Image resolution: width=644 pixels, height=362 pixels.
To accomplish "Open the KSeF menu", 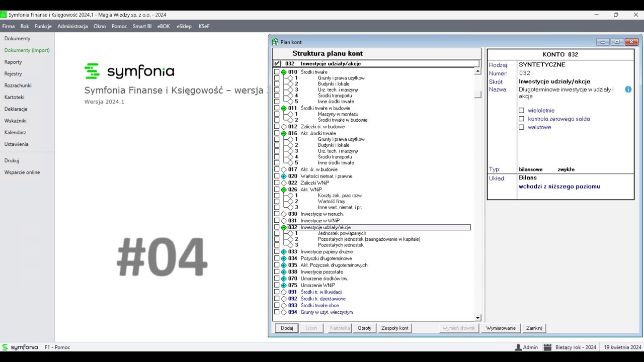I will pos(204,26).
